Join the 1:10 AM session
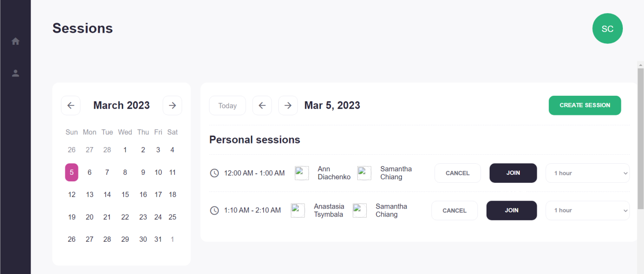The width and height of the screenshot is (644, 274). [x=511, y=210]
